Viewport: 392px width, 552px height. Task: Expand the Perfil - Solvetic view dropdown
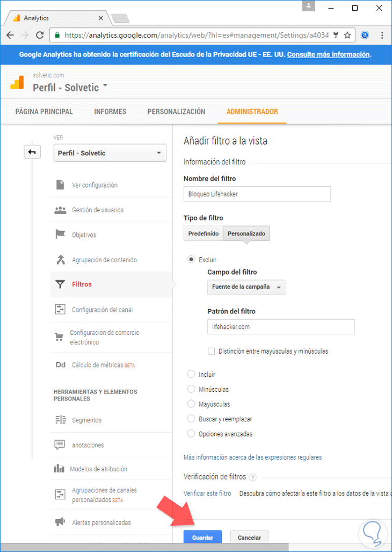pos(110,153)
